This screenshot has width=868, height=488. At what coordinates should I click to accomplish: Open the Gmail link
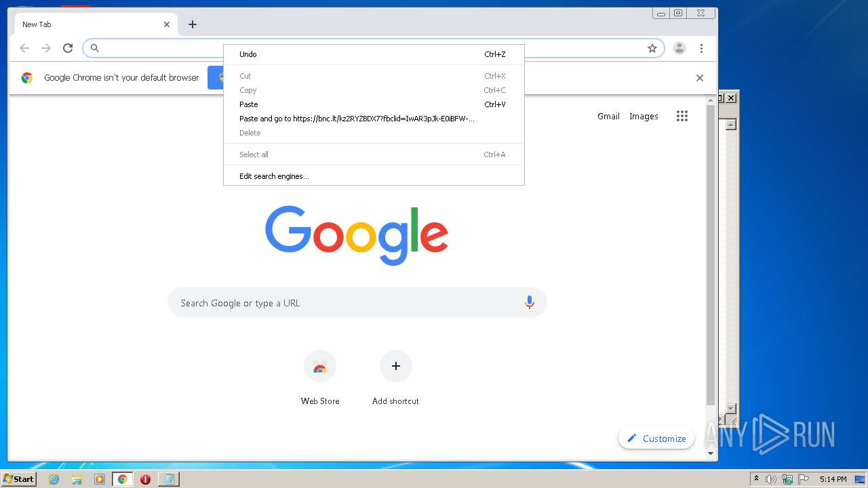[608, 116]
